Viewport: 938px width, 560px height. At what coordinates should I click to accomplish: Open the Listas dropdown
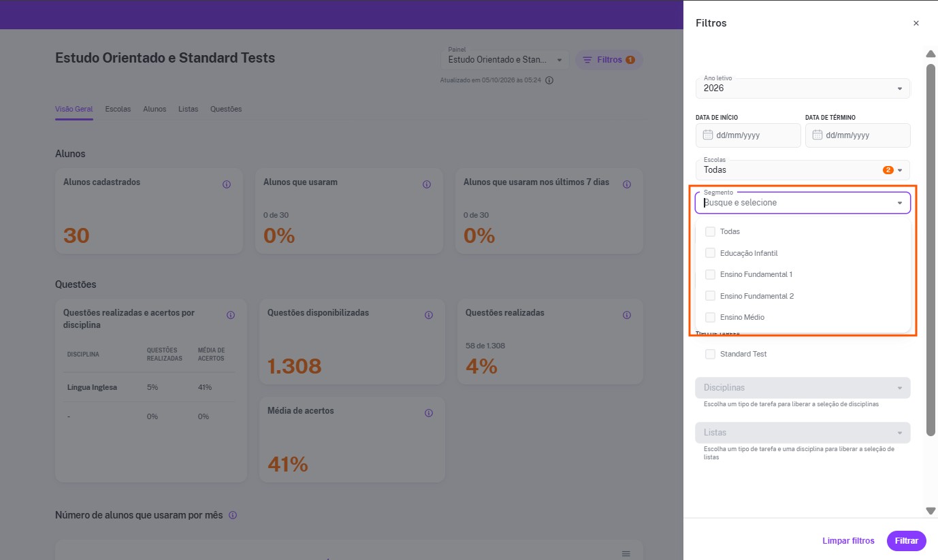tap(803, 433)
